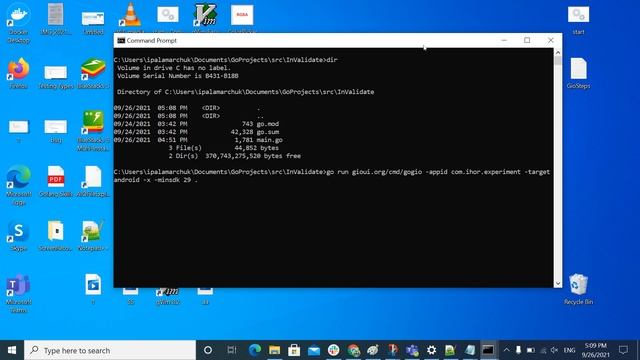Screen dimensions: 640x360
Task: Select Command Prompt taskbar button
Action: coord(488,350)
